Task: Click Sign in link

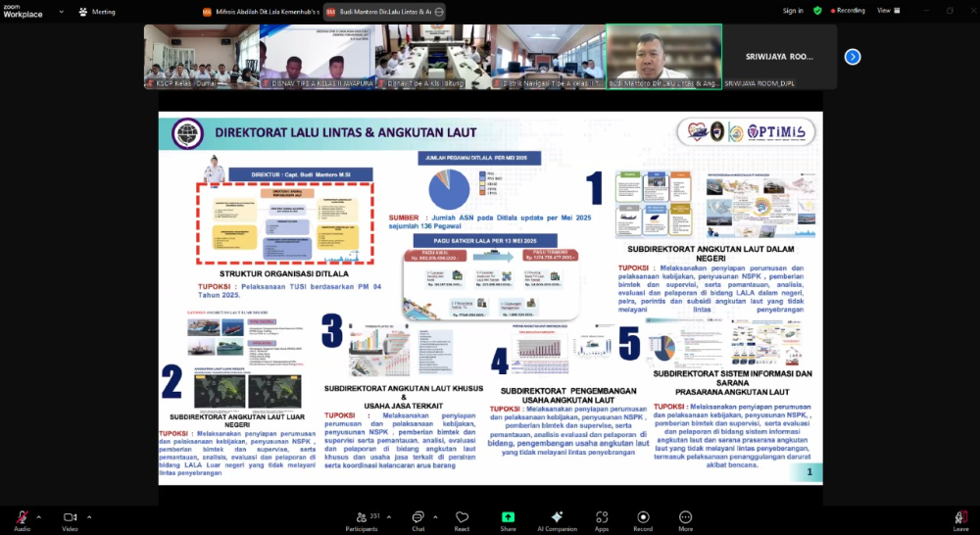Action: click(793, 11)
